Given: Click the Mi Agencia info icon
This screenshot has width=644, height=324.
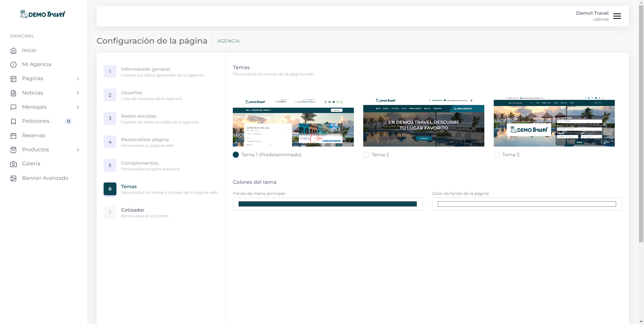Looking at the screenshot, I should (13, 65).
